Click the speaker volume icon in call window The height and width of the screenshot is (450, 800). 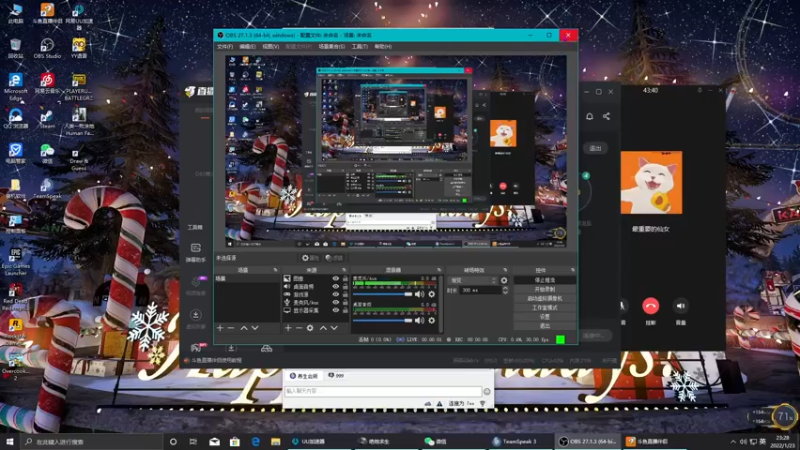click(681, 306)
